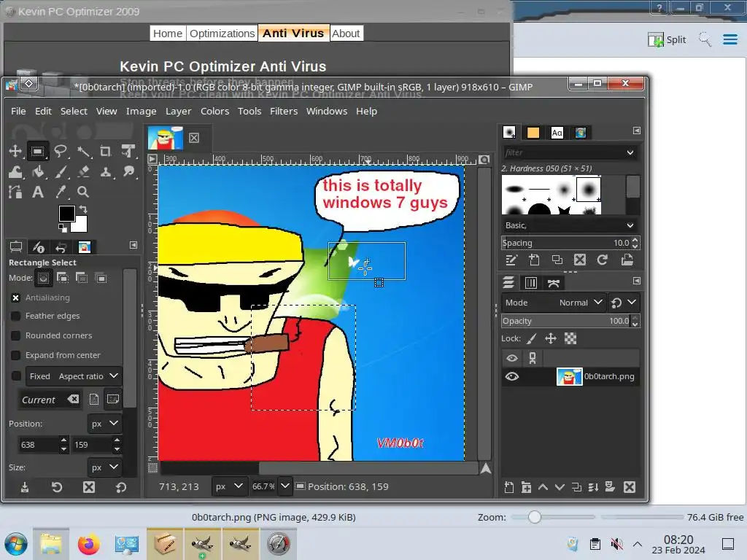Screen dimensions: 747x560
Task: Open the tool options tab configuration menu
Action: [x=133, y=245]
